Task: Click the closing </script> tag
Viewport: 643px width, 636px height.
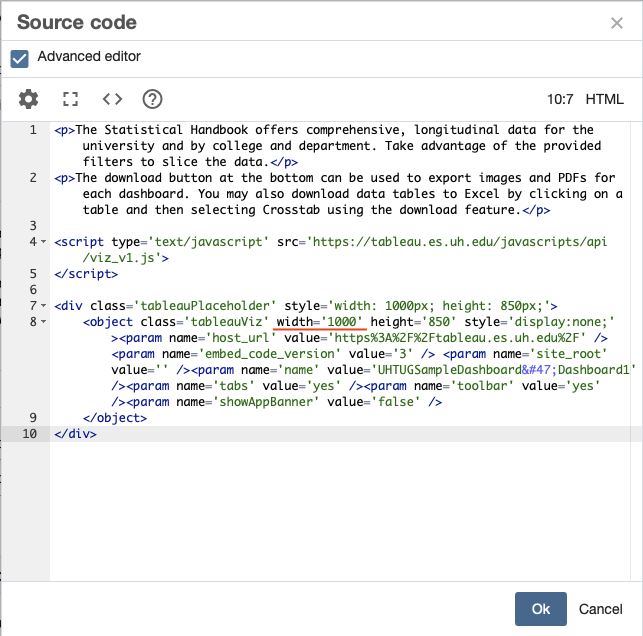Action: pos(86,274)
